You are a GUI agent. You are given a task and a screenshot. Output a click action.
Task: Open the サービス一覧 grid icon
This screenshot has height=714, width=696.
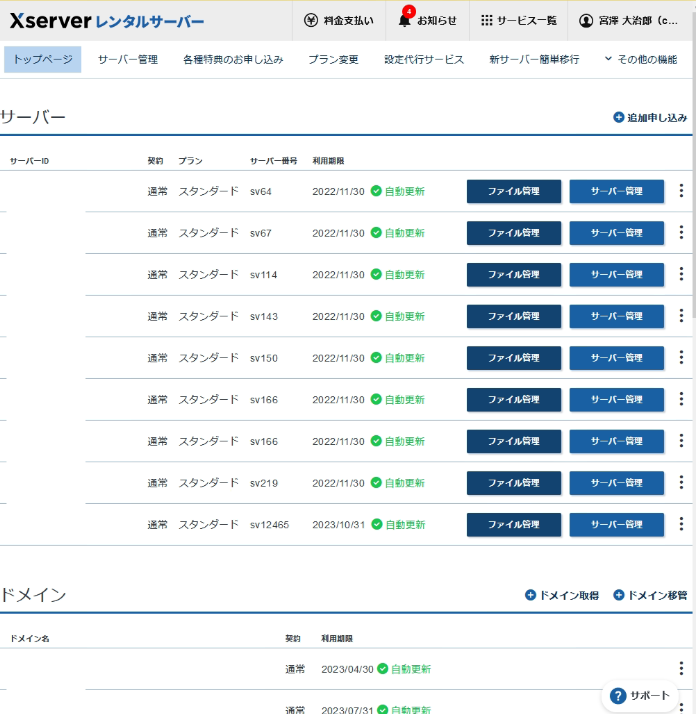click(x=486, y=20)
